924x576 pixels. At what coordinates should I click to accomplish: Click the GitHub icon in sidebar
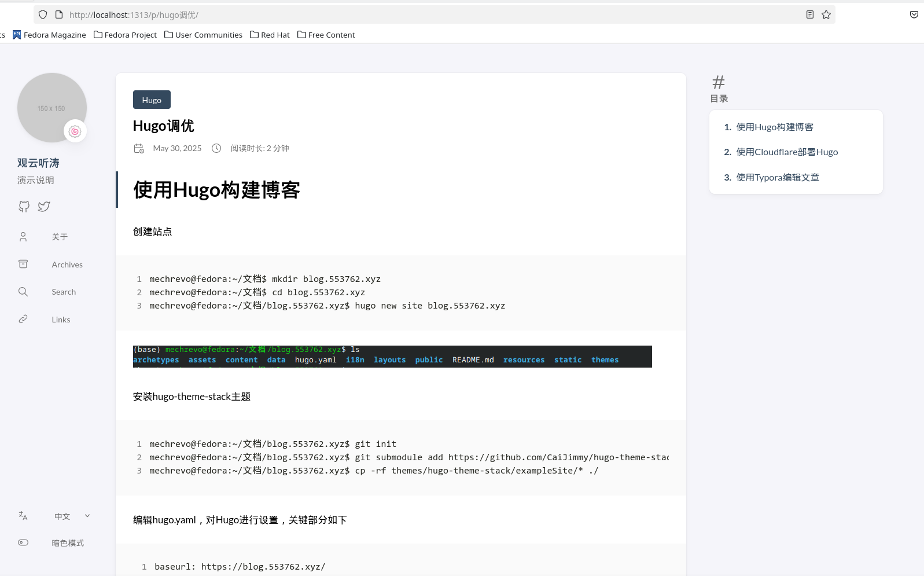click(24, 207)
